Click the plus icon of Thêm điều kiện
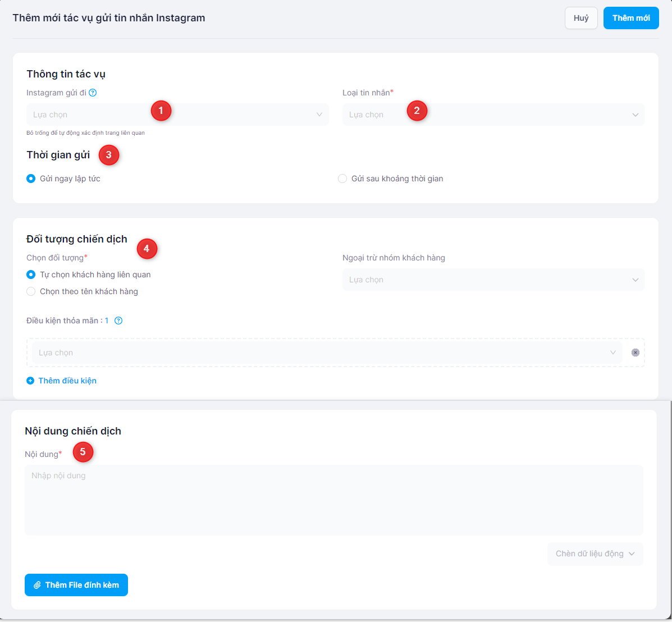 (30, 381)
